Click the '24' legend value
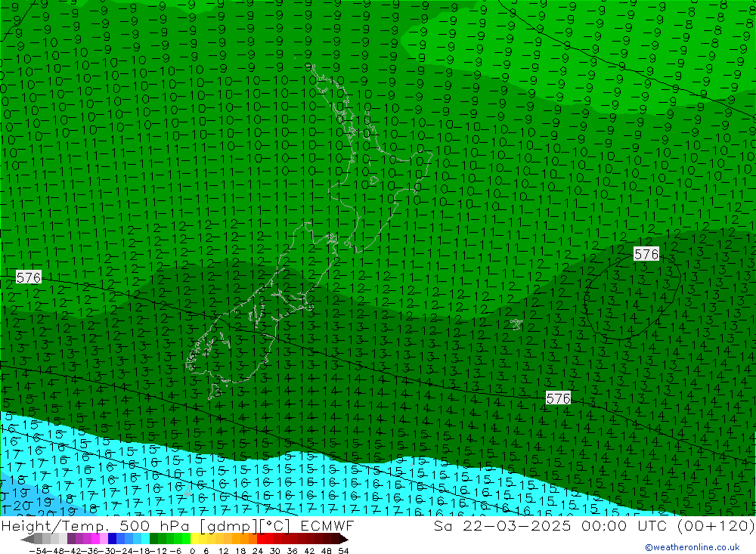The width and height of the screenshot is (756, 554). click(258, 550)
